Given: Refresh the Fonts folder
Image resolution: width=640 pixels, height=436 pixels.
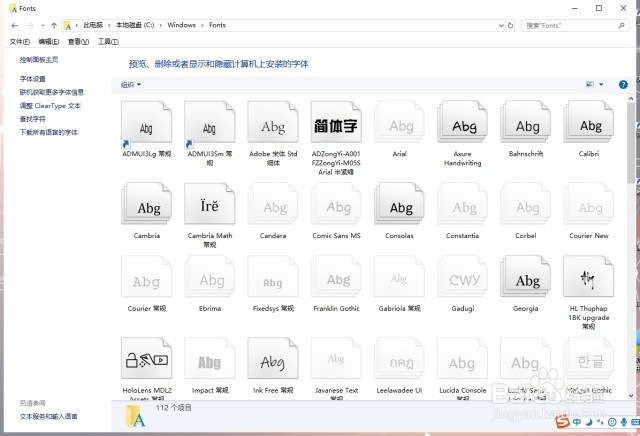Looking at the screenshot, I should (x=510, y=25).
